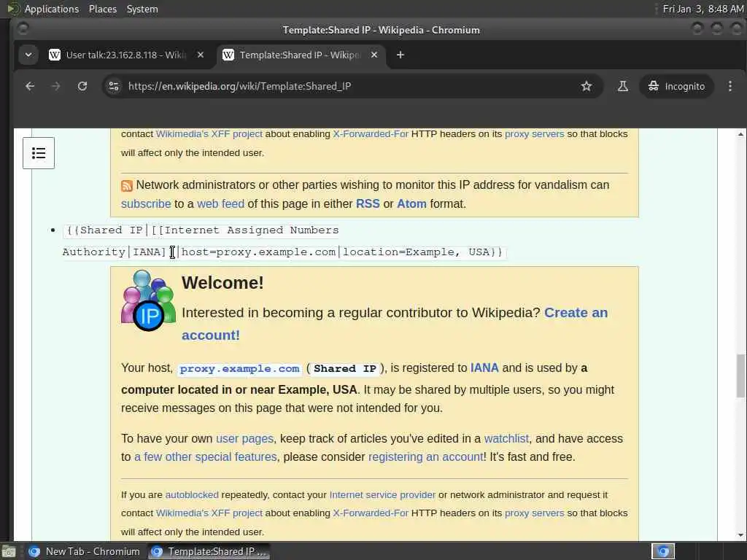Open the user pages link
747x560 pixels.
(x=244, y=438)
